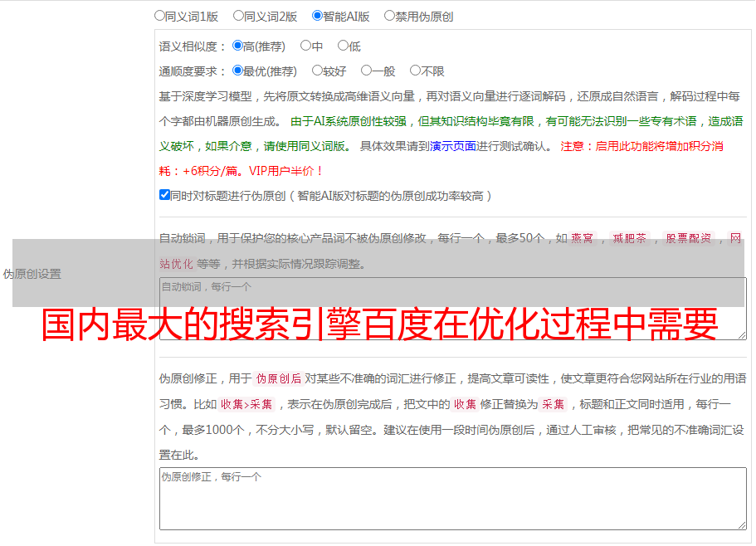Set 语义相似度 to 高(推荐)
This screenshot has height=546, width=756.
pyautogui.click(x=237, y=46)
